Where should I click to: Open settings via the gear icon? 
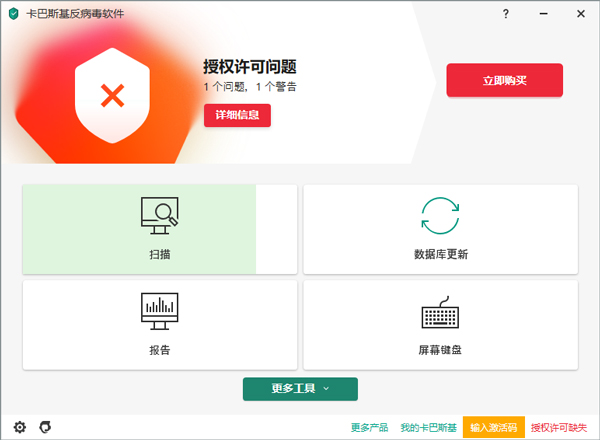click(x=20, y=427)
